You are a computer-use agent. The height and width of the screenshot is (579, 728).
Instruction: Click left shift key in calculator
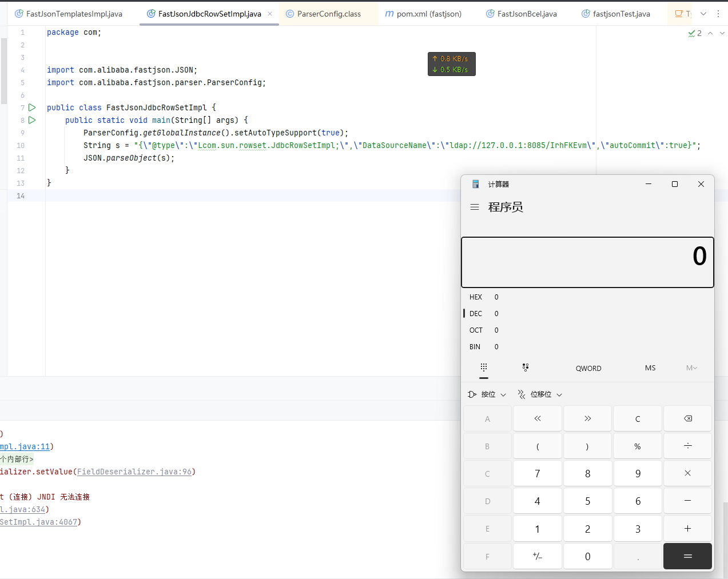538,418
